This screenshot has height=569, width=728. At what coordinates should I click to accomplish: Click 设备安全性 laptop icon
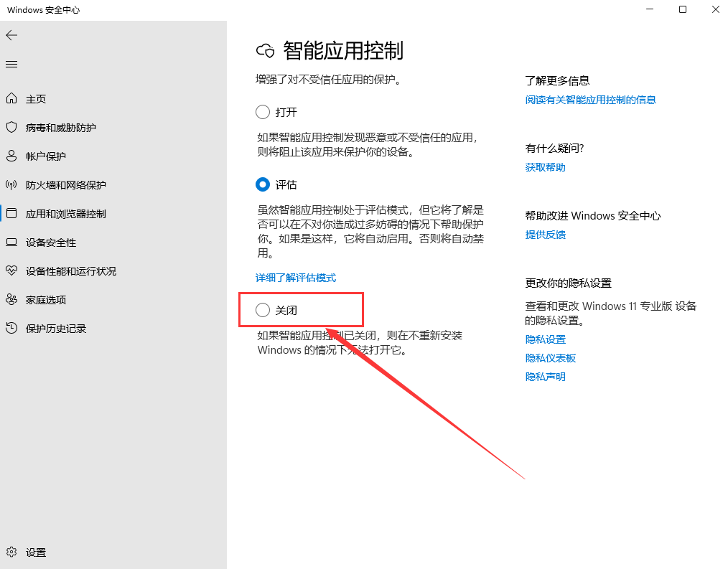click(x=11, y=243)
